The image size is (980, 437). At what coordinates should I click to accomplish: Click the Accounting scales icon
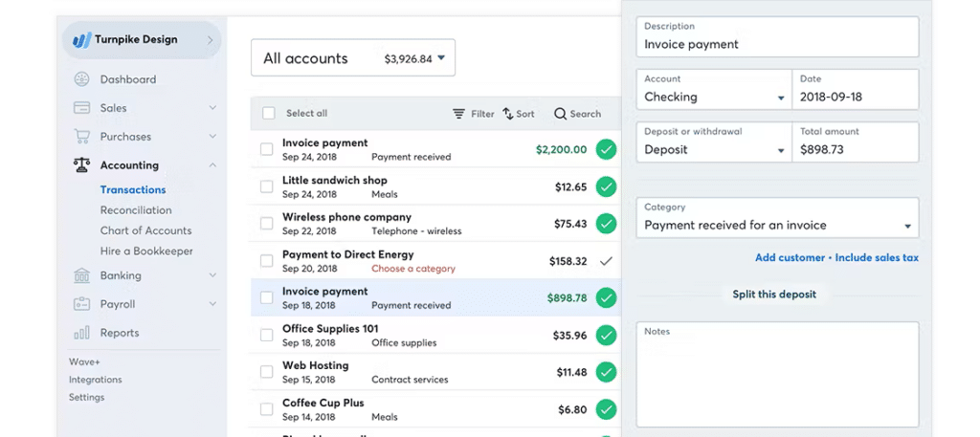click(x=81, y=164)
